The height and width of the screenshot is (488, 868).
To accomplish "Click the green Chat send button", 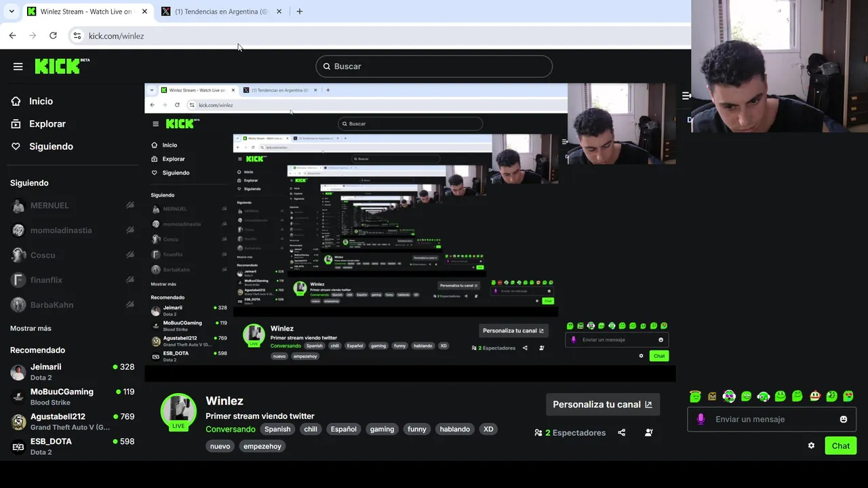I will coord(841,445).
